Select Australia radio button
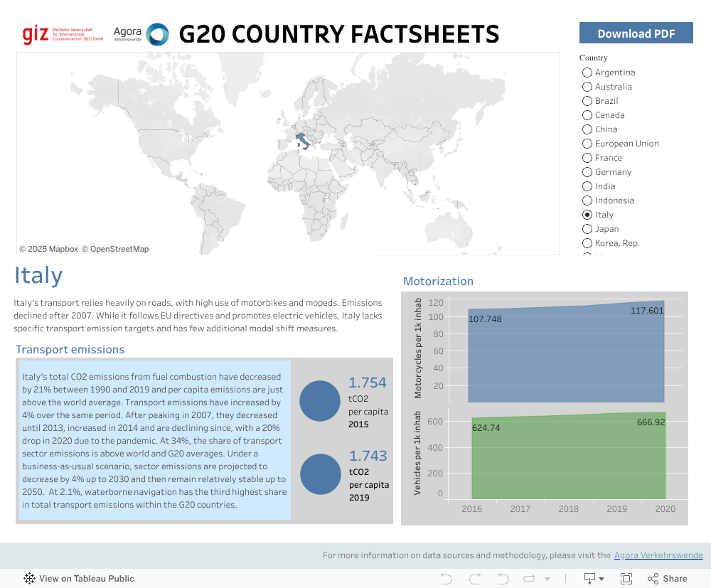 click(587, 87)
